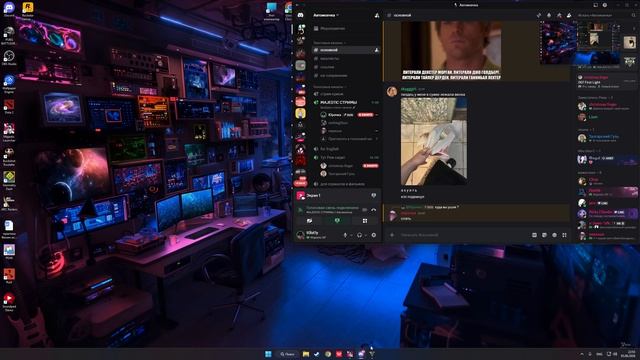Click plus attachment button in message bar
Image resolution: width=640 pixels, height=360 pixels.
[392, 235]
